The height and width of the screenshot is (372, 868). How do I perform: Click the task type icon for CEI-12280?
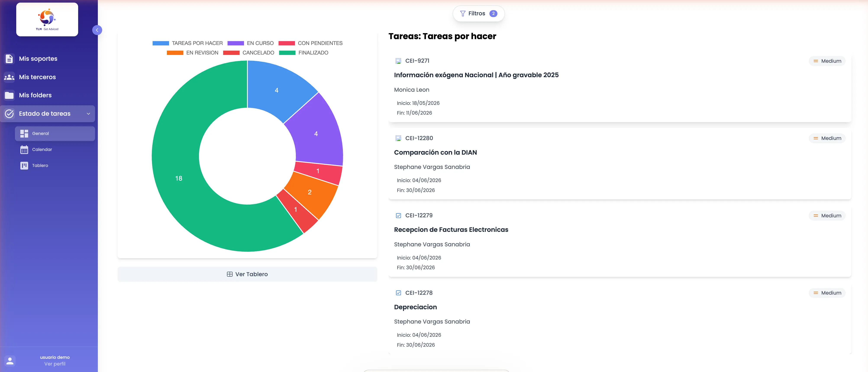click(x=398, y=138)
